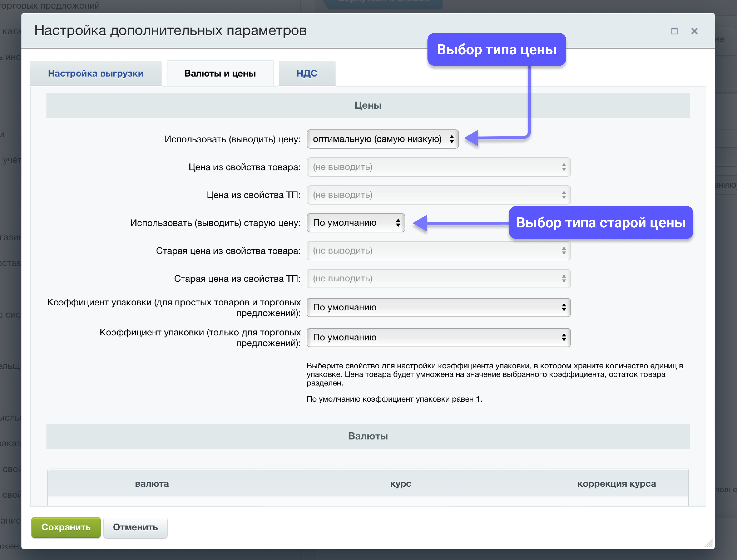Open the НДС tab

(x=306, y=73)
